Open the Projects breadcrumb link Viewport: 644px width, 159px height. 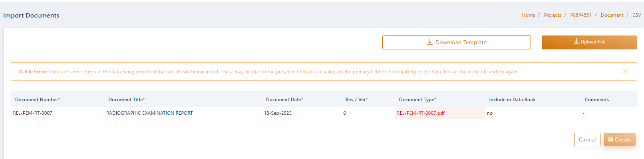[553, 15]
